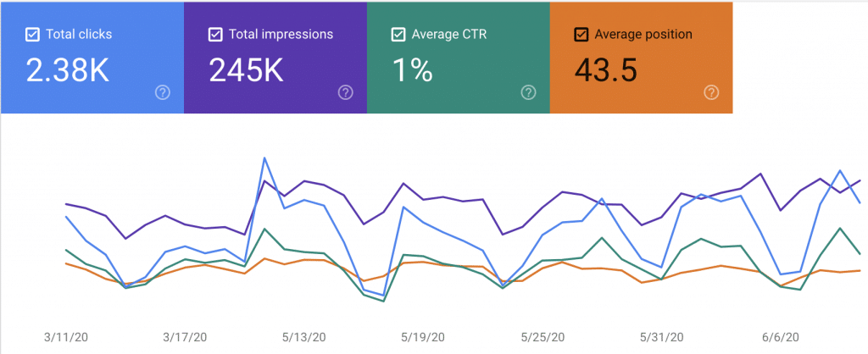Click help icon on Average CTR card

point(529,92)
